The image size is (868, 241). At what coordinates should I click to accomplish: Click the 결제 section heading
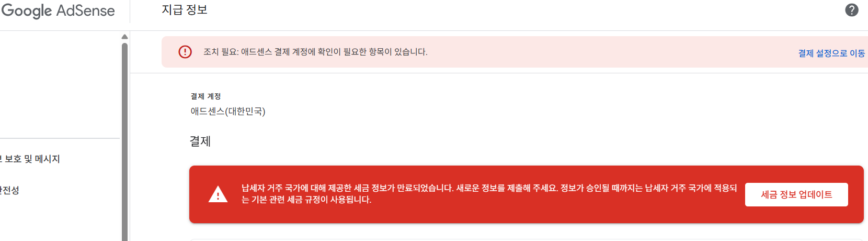[x=200, y=141]
